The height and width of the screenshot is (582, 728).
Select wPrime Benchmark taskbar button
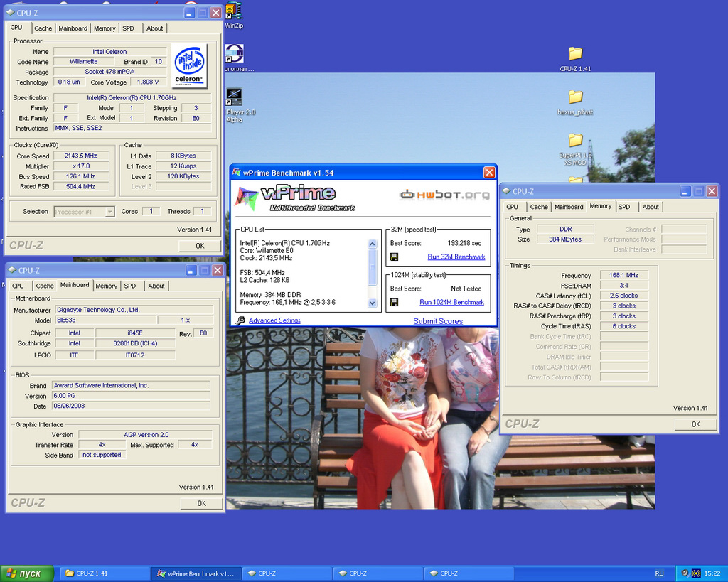coord(196,573)
